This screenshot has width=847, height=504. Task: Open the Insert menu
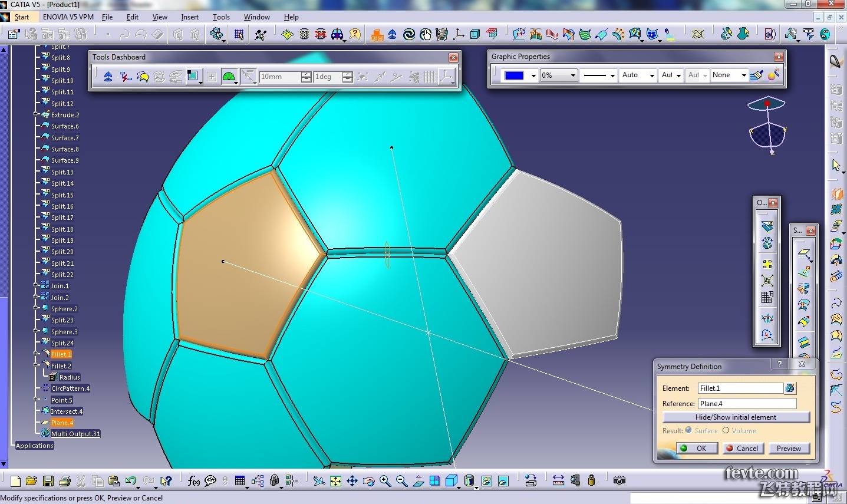pos(190,17)
